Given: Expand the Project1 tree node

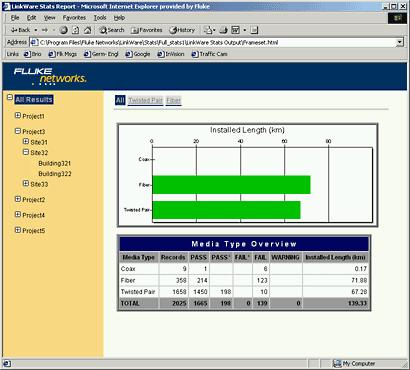Looking at the screenshot, I should pyautogui.click(x=18, y=115).
